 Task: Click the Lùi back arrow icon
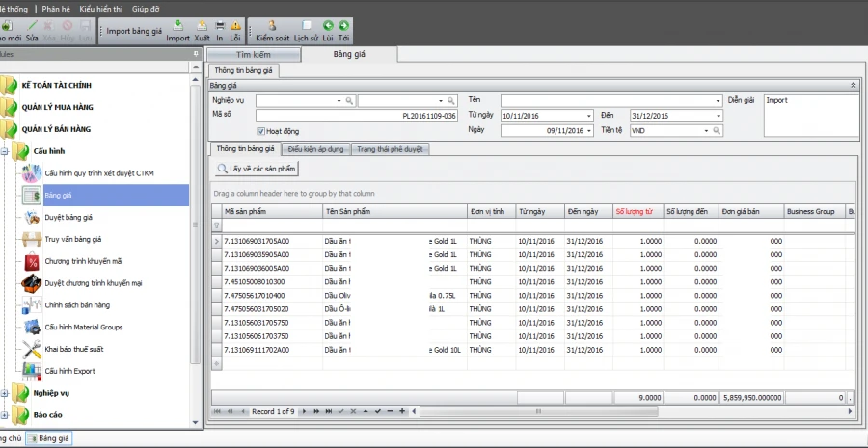click(328, 25)
